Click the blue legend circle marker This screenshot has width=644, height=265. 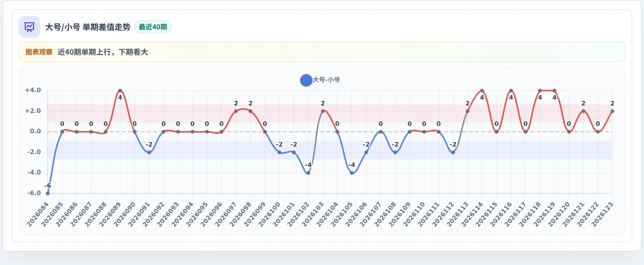point(306,80)
